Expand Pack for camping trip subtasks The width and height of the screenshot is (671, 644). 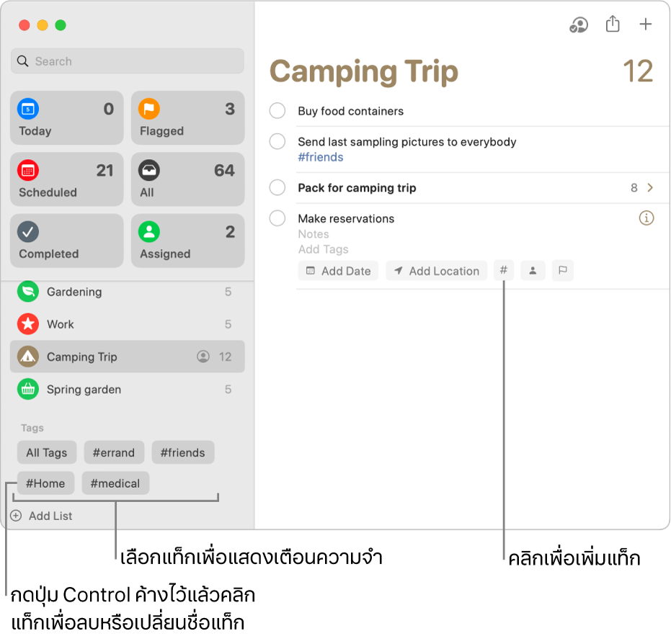650,188
